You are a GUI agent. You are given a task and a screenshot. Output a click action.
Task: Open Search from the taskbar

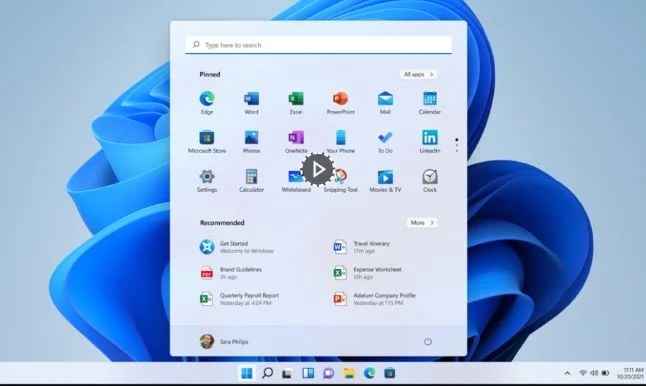(267, 373)
